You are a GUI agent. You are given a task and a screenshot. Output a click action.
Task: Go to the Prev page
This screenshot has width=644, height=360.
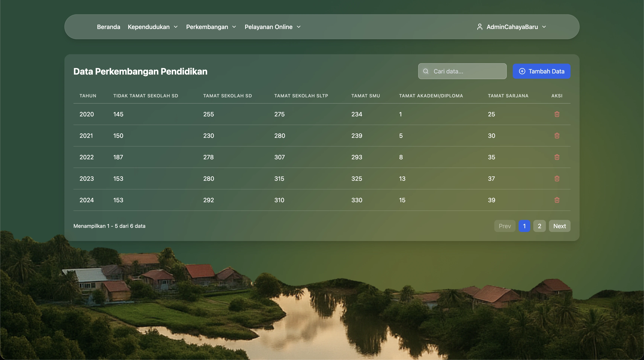[x=505, y=226]
